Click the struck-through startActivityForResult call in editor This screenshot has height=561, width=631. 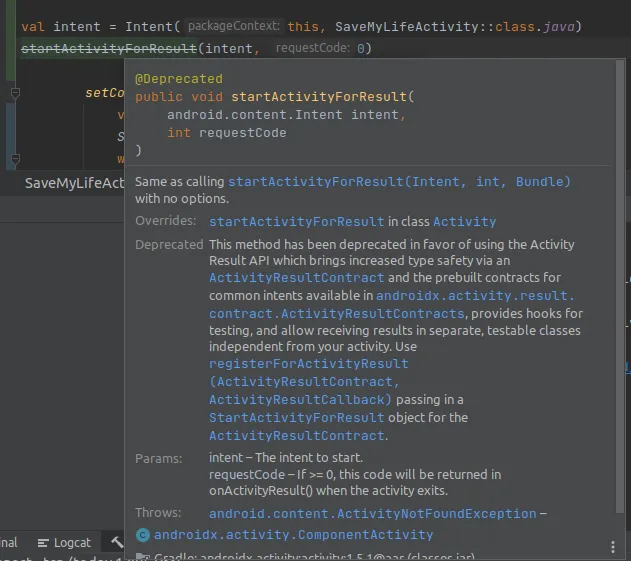[109, 49]
